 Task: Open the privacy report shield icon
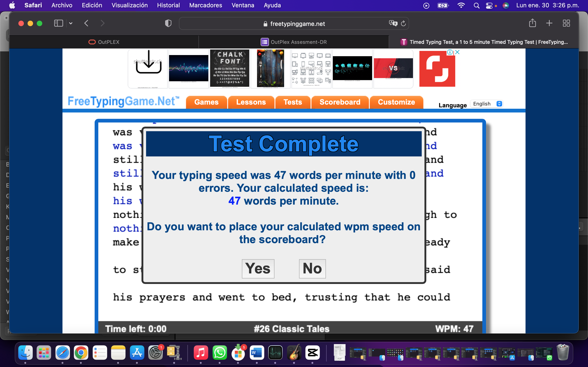(168, 23)
